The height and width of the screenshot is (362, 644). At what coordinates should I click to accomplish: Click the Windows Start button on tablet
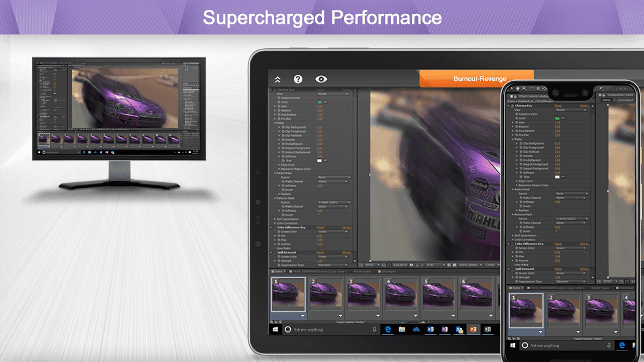point(276,330)
